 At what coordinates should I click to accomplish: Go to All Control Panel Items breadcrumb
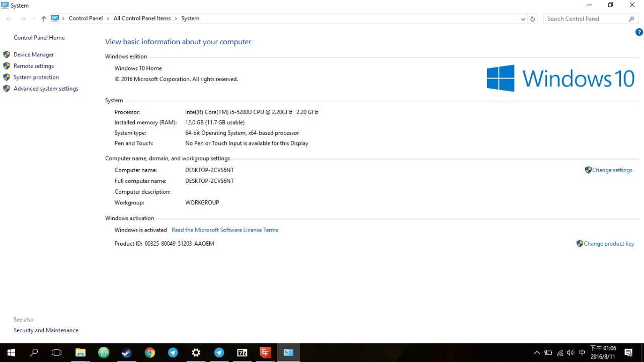coord(142,19)
